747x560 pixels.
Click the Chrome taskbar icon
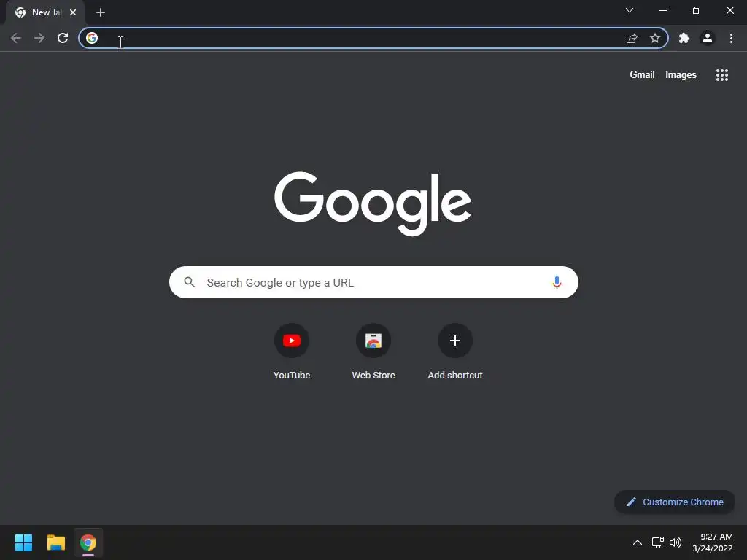pos(88,542)
